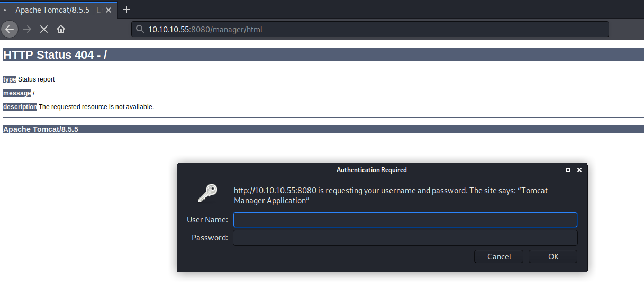Click the forward navigation arrow

[x=27, y=29]
